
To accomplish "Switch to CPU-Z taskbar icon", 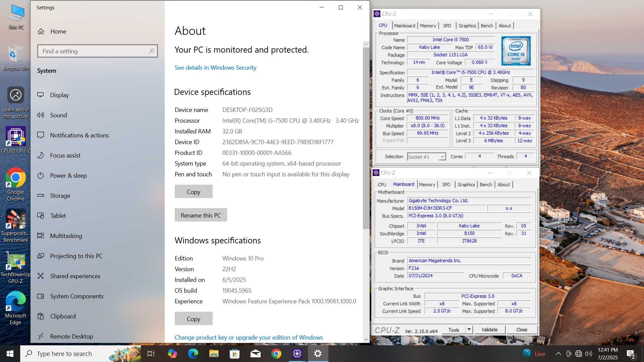I will 297,354.
